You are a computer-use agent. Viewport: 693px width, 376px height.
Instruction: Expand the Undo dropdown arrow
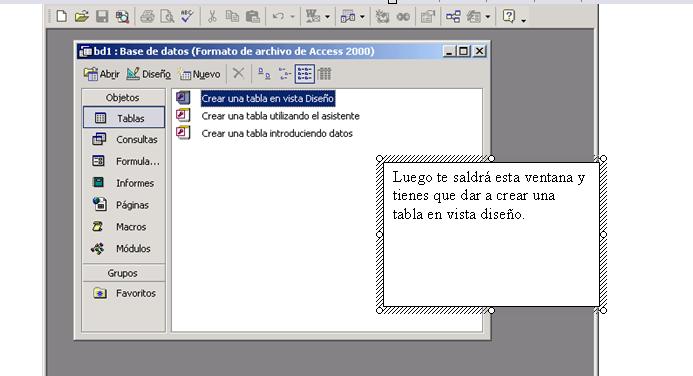pos(292,17)
